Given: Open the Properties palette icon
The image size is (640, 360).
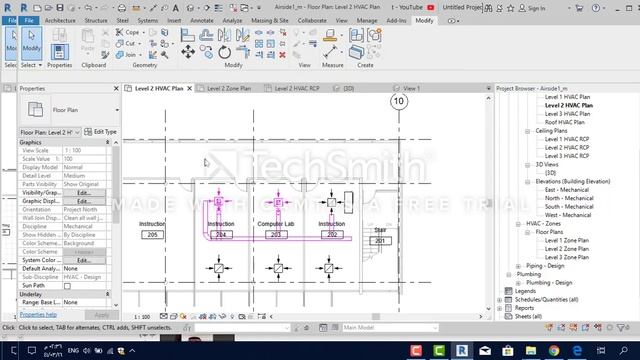Looking at the screenshot, I should click(x=60, y=52).
